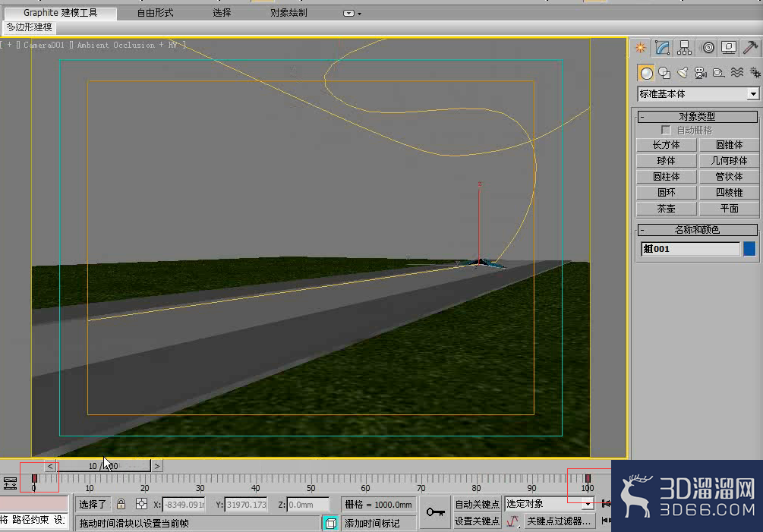This screenshot has width=763, height=532.
Task: Toggle 自动关键点 auto key mode
Action: coord(477,504)
